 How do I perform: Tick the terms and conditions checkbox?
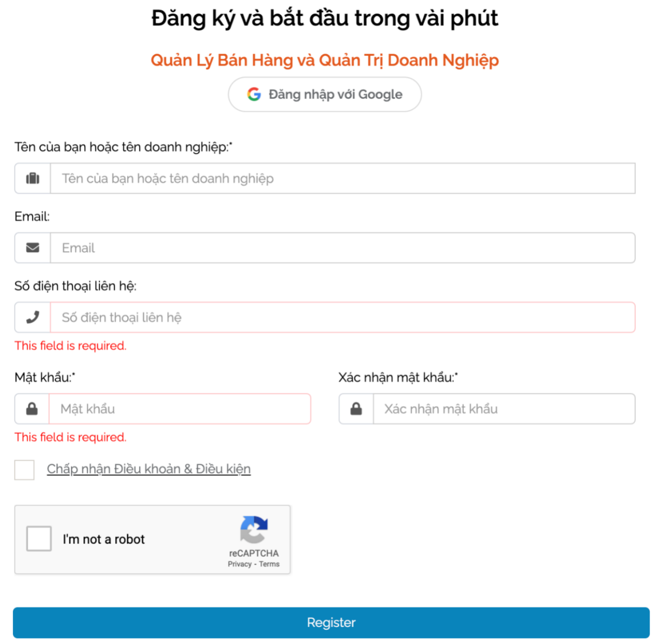pos(25,470)
